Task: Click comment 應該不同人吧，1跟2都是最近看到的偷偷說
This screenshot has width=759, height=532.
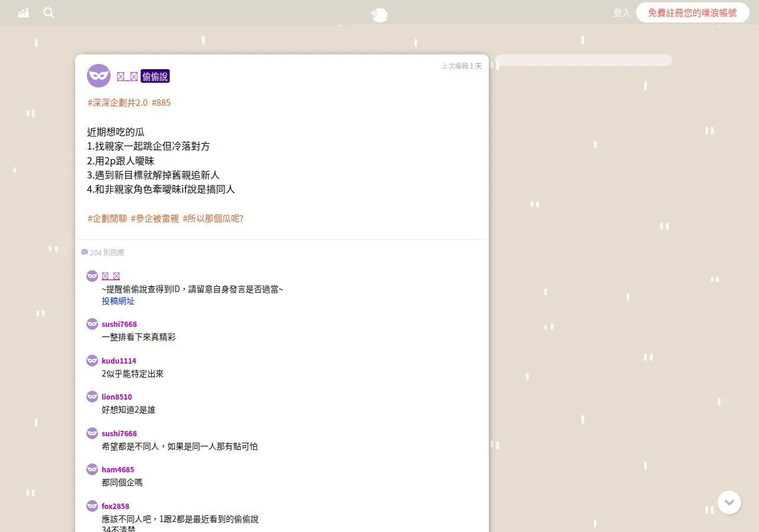Action: pyautogui.click(x=180, y=519)
